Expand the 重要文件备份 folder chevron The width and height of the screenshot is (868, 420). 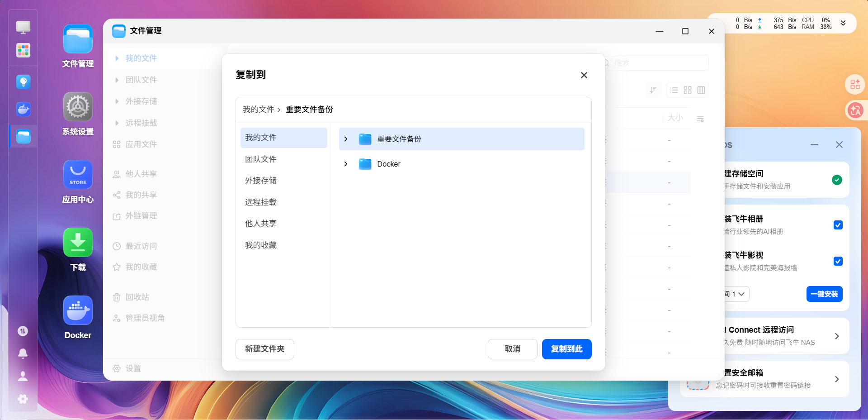click(x=346, y=139)
